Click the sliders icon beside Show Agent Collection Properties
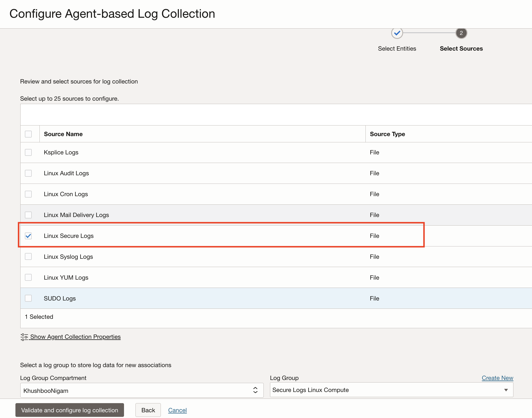The width and height of the screenshot is (532, 418). pos(24,337)
